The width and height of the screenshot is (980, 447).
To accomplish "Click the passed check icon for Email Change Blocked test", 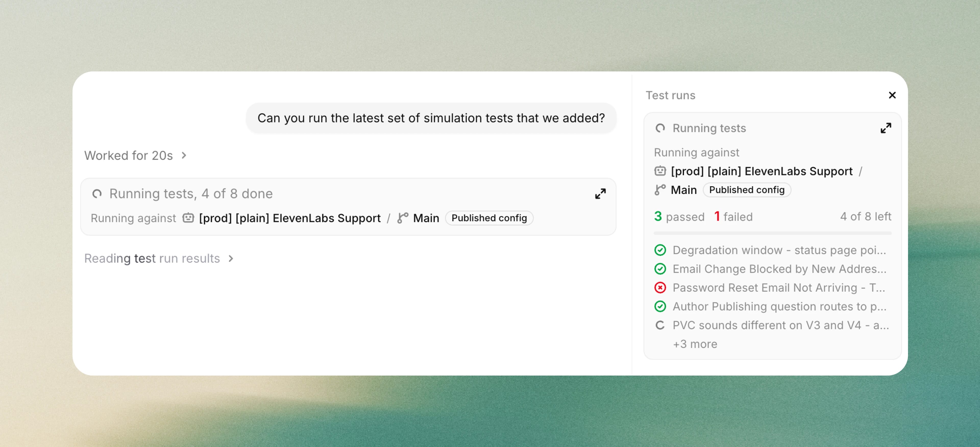I will point(660,269).
